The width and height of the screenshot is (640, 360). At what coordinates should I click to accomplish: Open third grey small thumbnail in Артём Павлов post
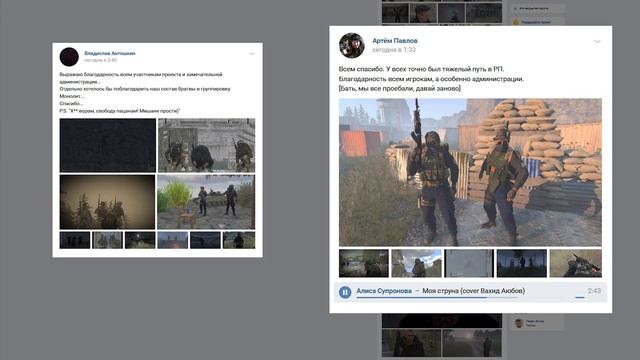point(469,263)
